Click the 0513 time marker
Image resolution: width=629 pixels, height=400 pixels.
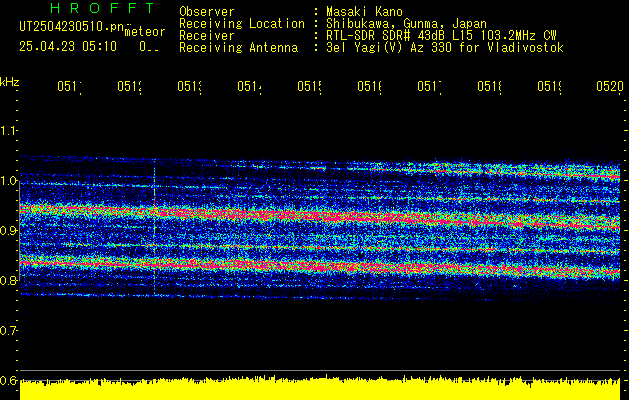tap(190, 86)
